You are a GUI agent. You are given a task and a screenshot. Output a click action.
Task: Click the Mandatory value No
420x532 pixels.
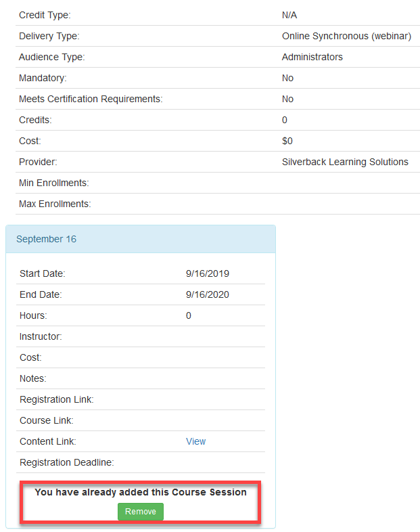point(287,78)
